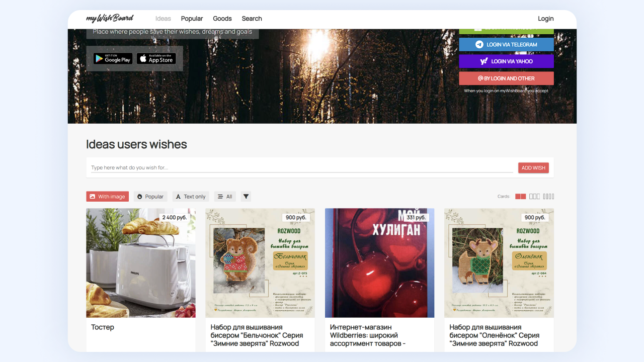Select the All filter
Image resolution: width=644 pixels, height=362 pixels.
point(225,197)
